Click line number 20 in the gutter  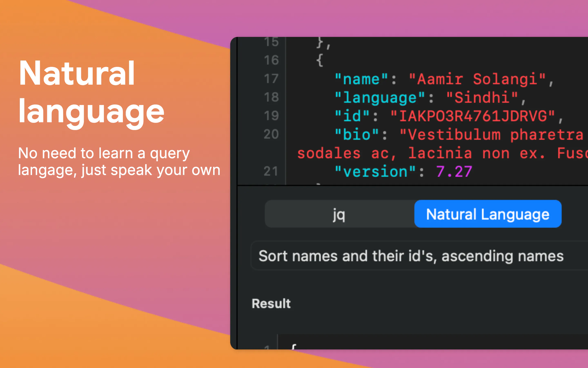(271, 134)
